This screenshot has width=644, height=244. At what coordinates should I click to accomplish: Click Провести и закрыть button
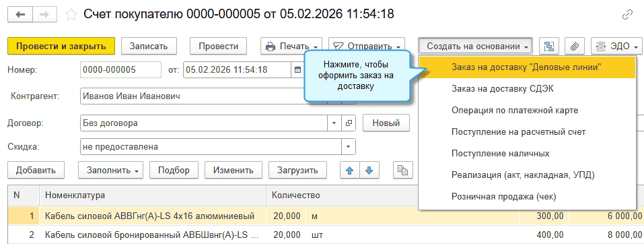click(x=61, y=46)
